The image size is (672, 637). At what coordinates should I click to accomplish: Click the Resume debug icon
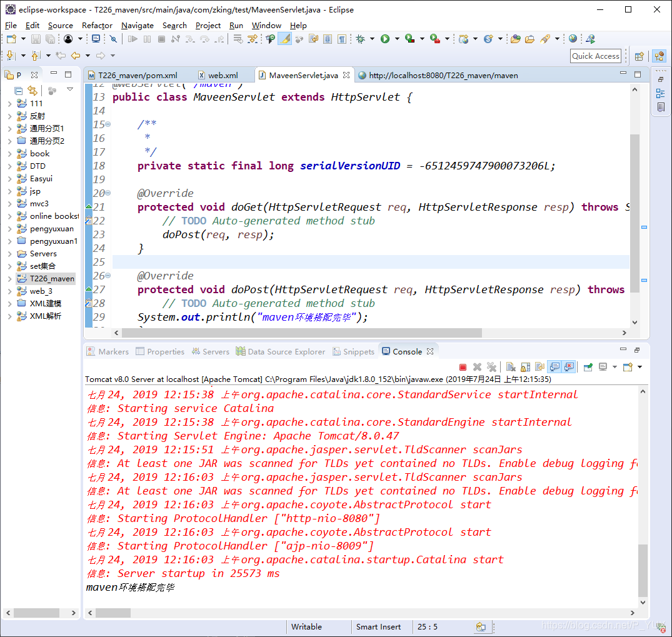[133, 39]
